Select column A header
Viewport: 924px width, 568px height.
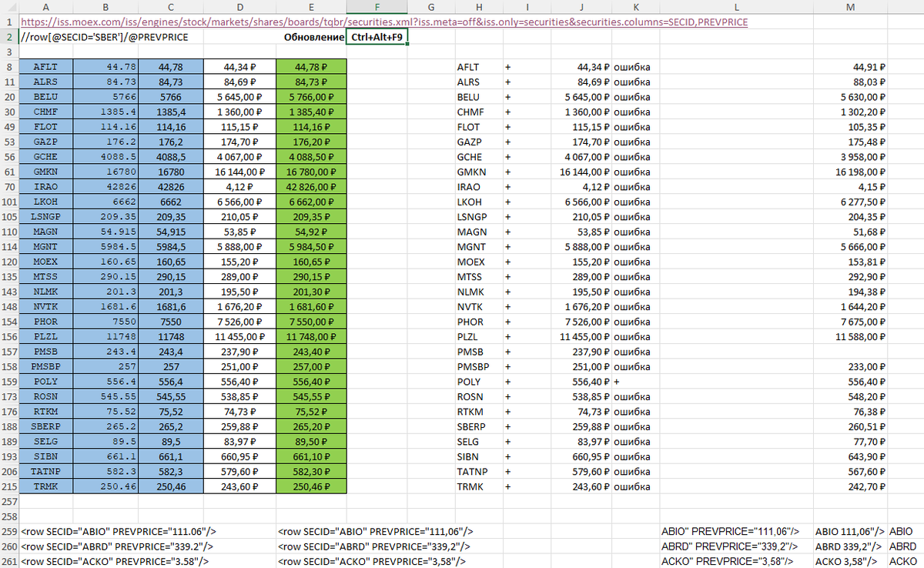coord(47,8)
